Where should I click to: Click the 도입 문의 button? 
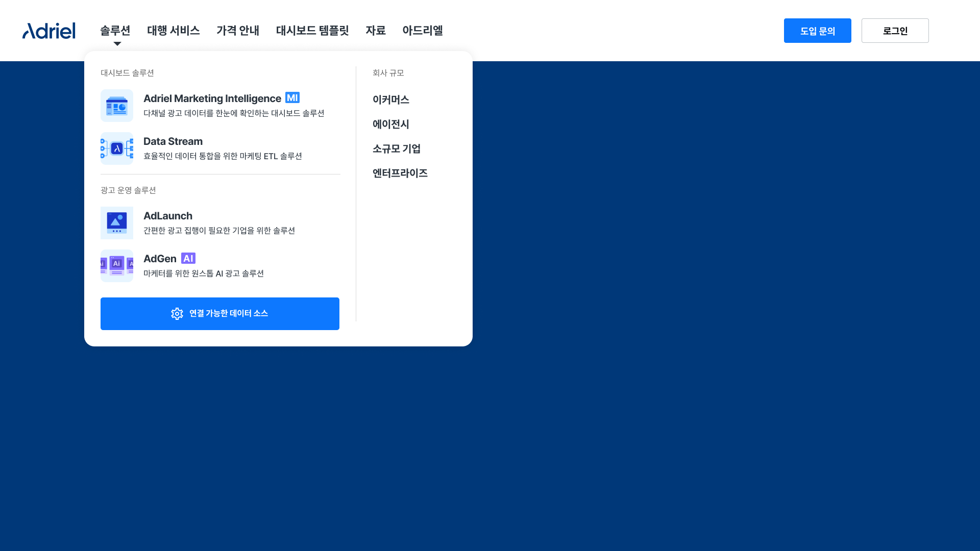818,31
